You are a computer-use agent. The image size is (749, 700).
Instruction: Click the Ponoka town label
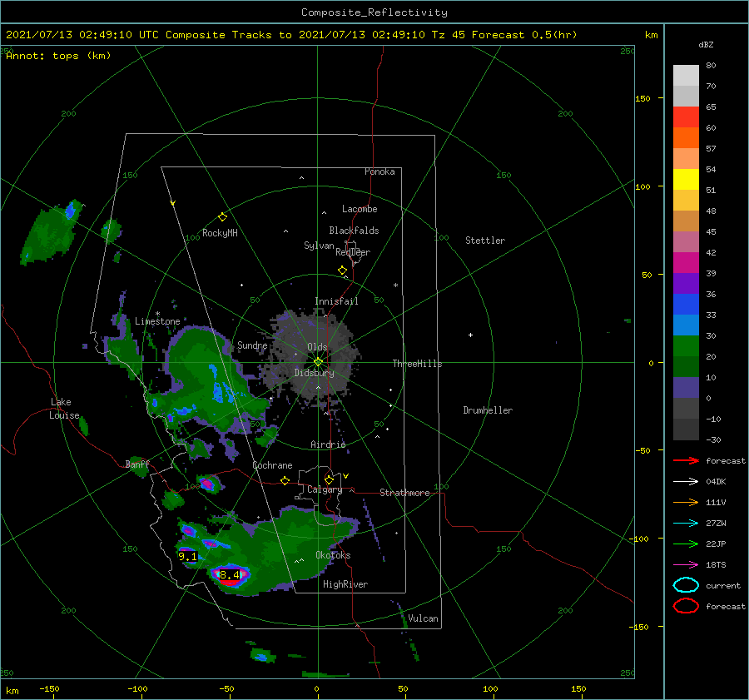(x=379, y=171)
